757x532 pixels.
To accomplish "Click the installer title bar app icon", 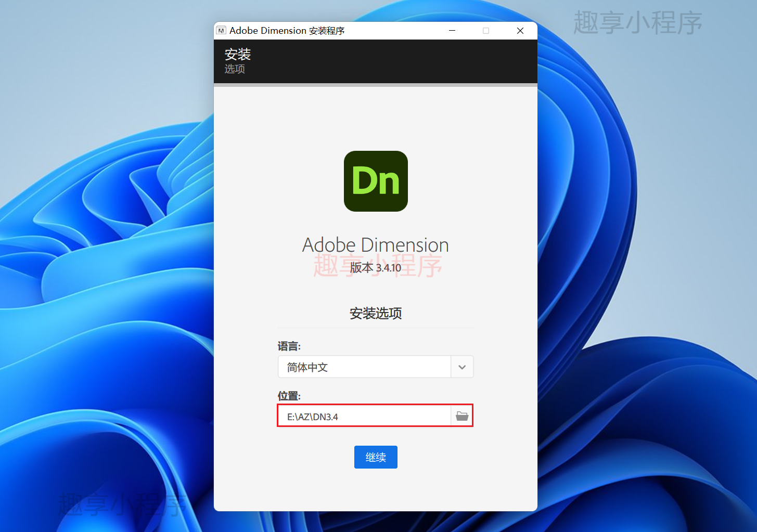I will pos(221,31).
